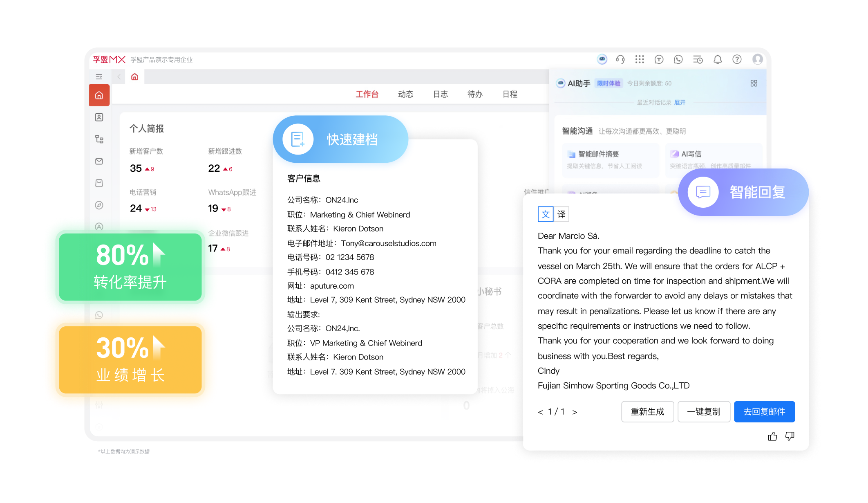
Task: Switch to the 待办 tab
Action: tap(474, 94)
